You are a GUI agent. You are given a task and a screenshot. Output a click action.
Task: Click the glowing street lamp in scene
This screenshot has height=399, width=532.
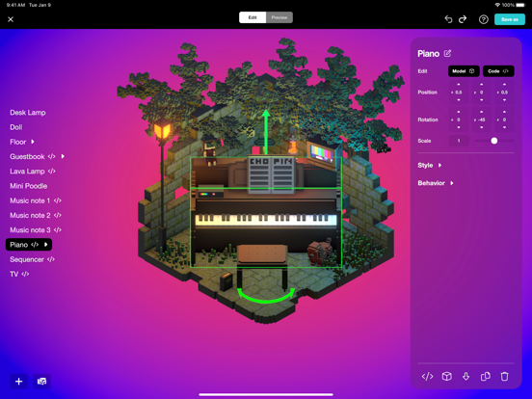(162, 131)
